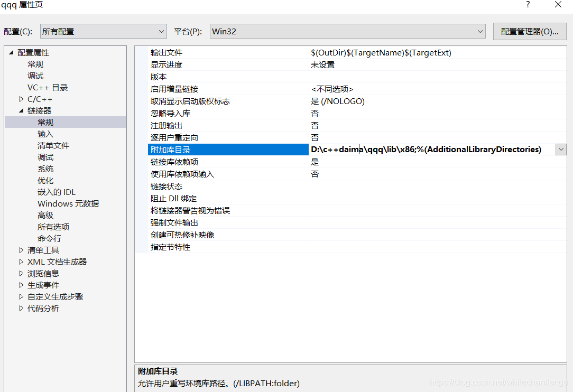Expand the 清单工具 tree node
Screen dimensions: 573x392
(x=21, y=250)
